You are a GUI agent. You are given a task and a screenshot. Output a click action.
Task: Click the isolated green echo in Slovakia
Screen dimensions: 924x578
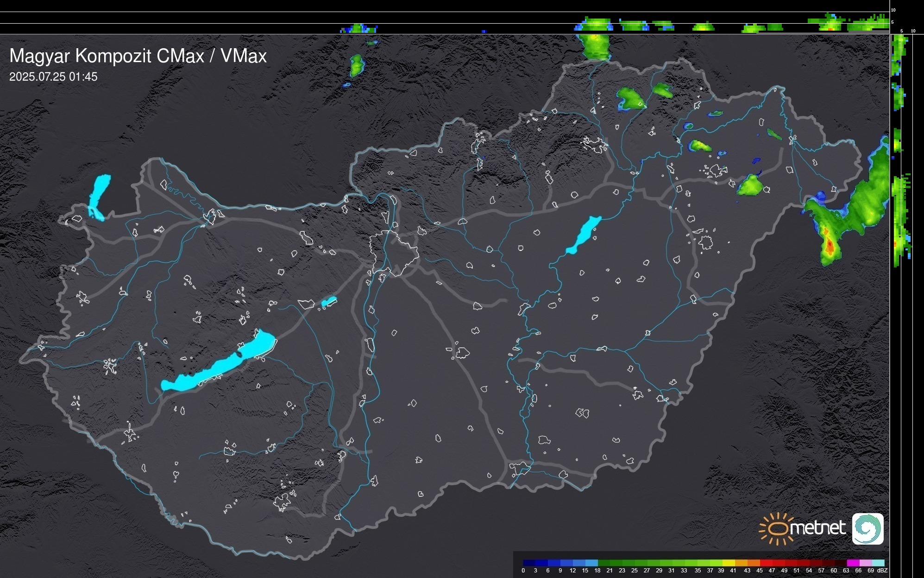tap(356, 65)
